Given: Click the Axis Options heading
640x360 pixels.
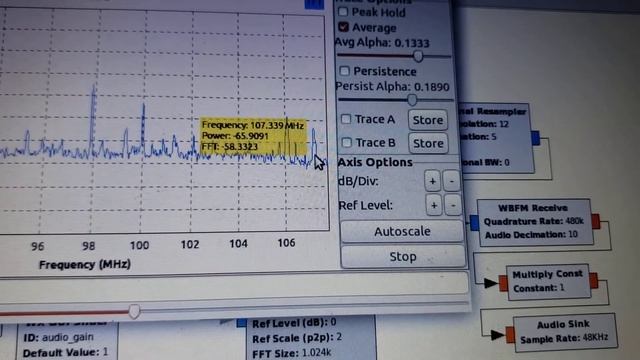Looking at the screenshot, I should (375, 162).
